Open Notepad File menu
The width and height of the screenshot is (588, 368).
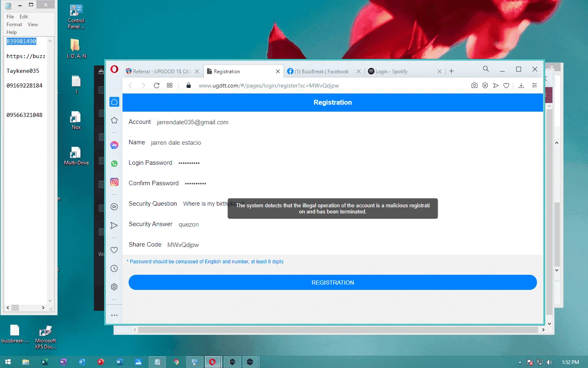click(x=10, y=17)
